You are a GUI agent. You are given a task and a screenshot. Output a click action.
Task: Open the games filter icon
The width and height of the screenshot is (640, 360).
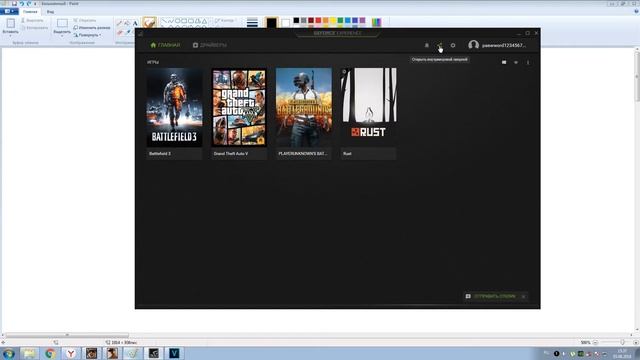(x=516, y=62)
